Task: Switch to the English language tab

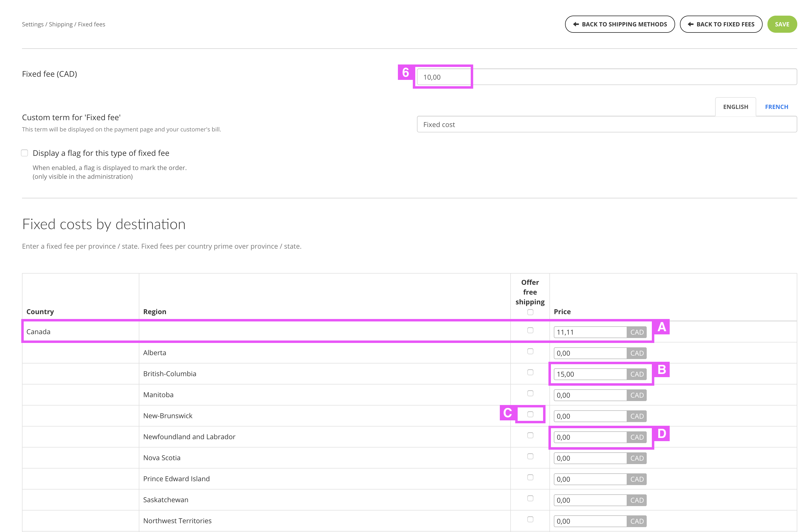Action: click(x=736, y=107)
